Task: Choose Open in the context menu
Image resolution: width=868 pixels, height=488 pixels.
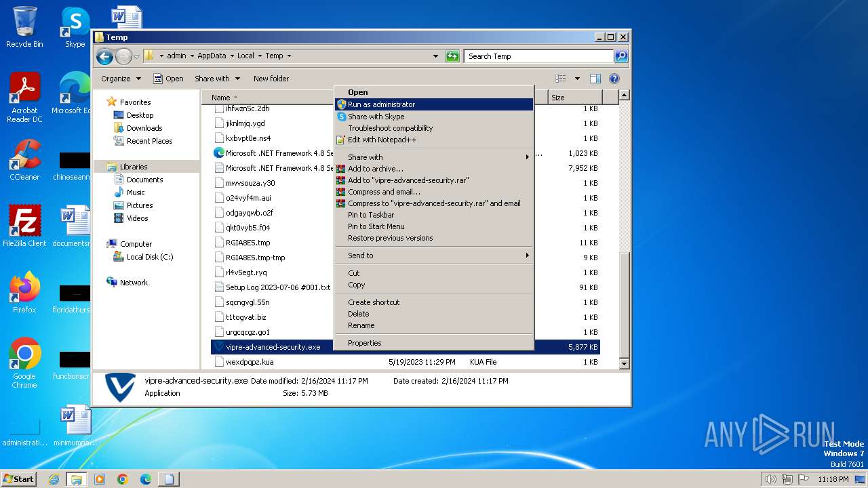Action: (x=434, y=92)
